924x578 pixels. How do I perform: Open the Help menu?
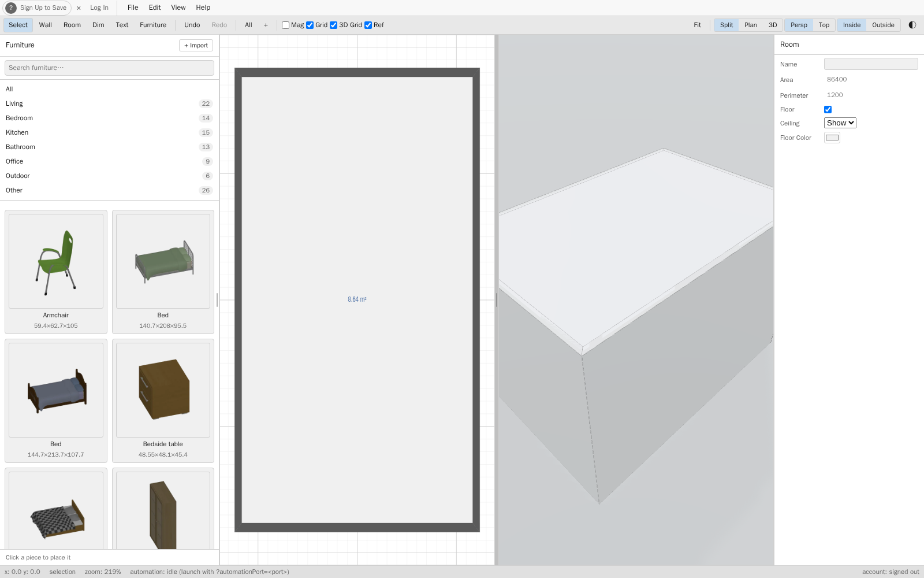(x=203, y=8)
